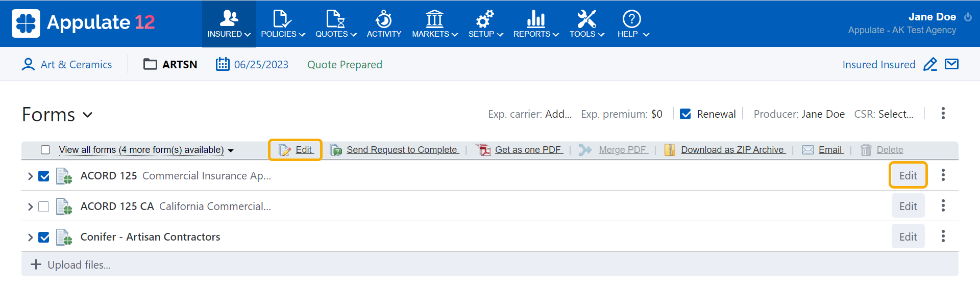Expand the Conifer Artisan Contractors row
Image resolution: width=980 pixels, height=290 pixels.
pos(30,238)
